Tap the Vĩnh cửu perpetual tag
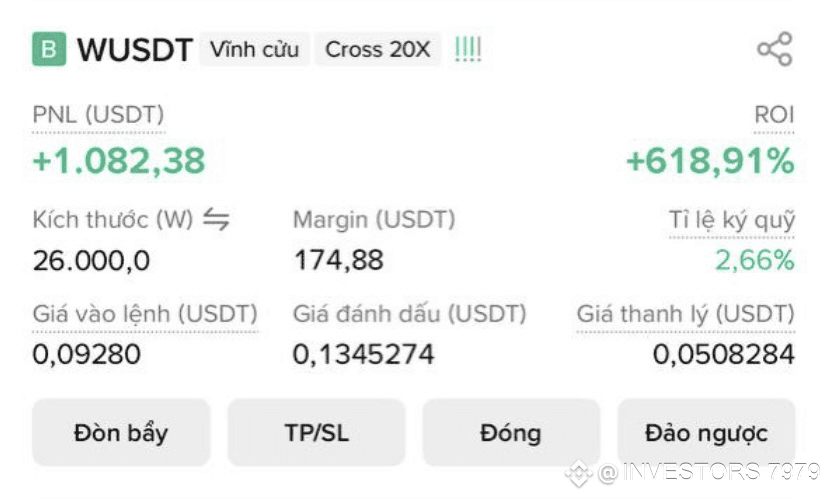828x499 pixels. 255,49
